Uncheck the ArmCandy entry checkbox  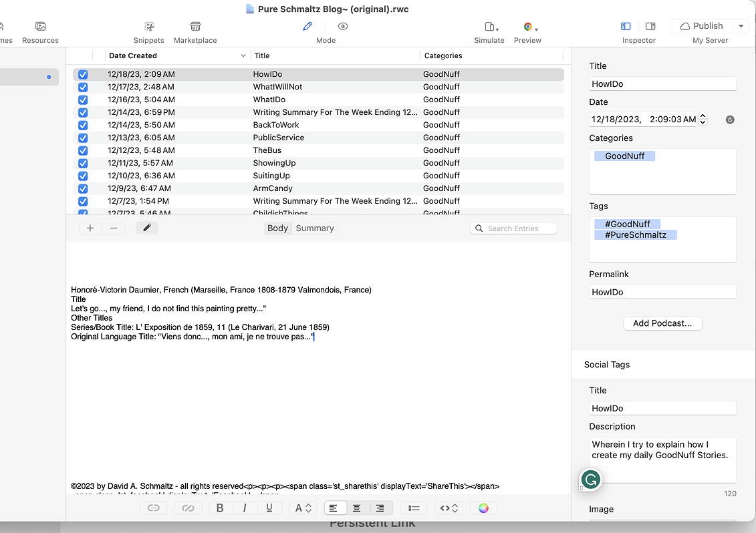pos(83,188)
